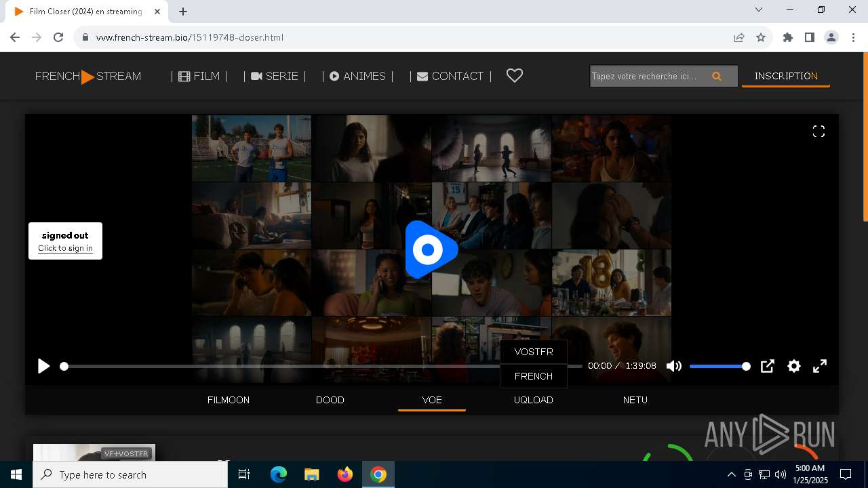The image size is (868, 488).
Task: Open the FILM menu
Action: click(199, 77)
